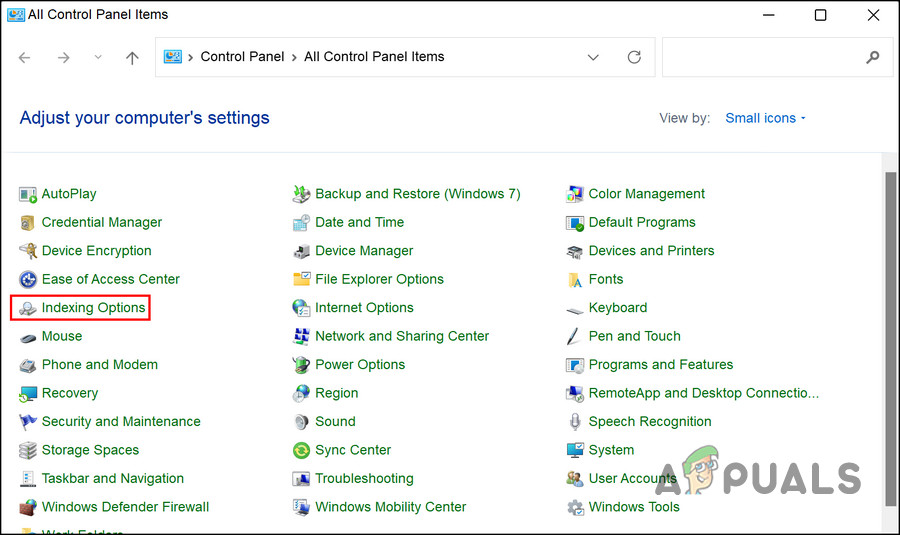Screen dimensions: 900x535
Task: Click the Refresh button in address bar
Action: tap(634, 58)
